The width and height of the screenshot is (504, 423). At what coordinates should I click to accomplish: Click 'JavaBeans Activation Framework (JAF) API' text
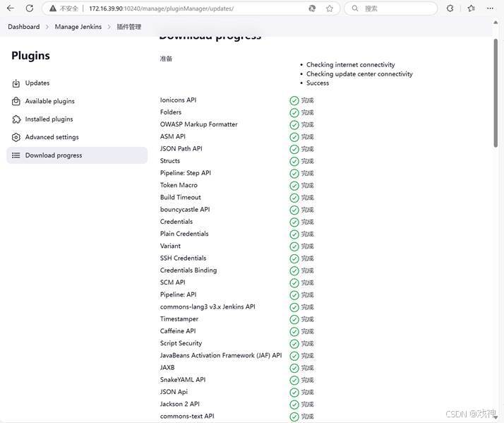[221, 355]
